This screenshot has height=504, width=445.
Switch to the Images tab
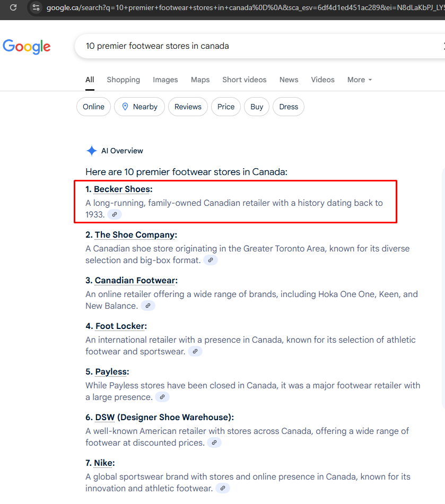point(165,80)
